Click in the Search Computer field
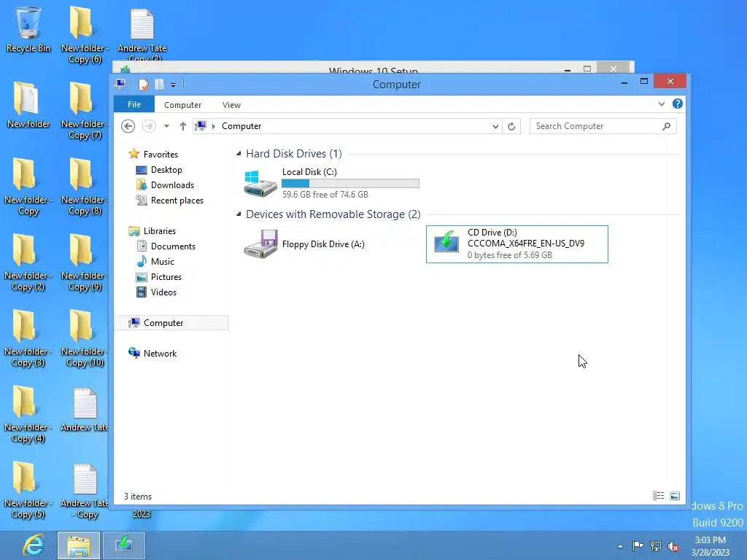 coord(595,126)
